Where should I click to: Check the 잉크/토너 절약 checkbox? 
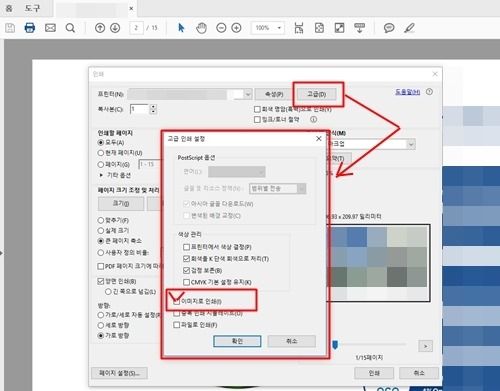click(x=257, y=119)
